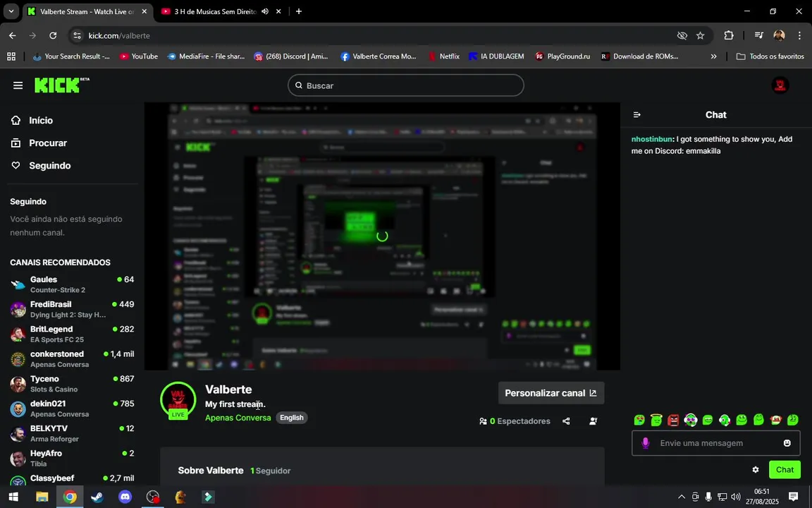The image size is (812, 508).
Task: Click the purple microphone icon in chat box
Action: pyautogui.click(x=645, y=443)
